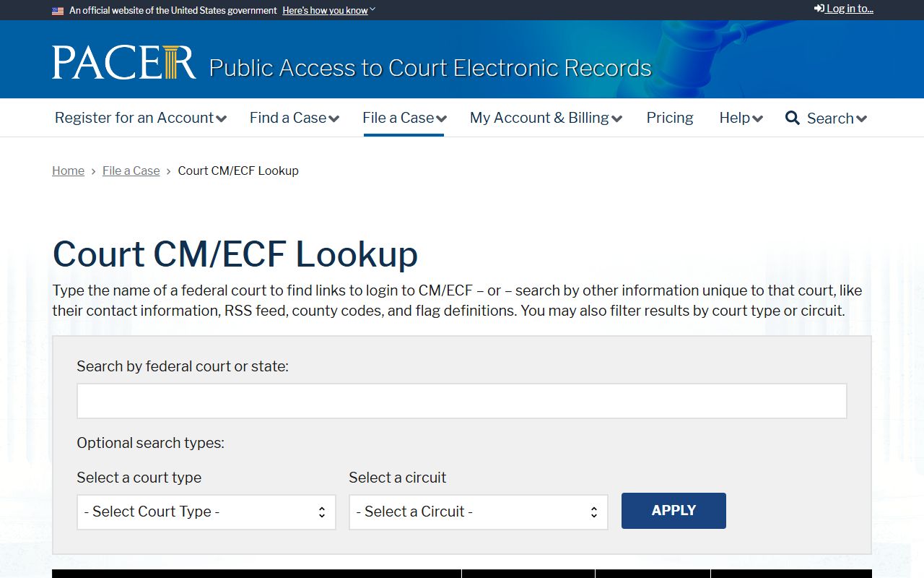Focus the federal court or state search field
Screen dimensions: 924x578
point(462,401)
